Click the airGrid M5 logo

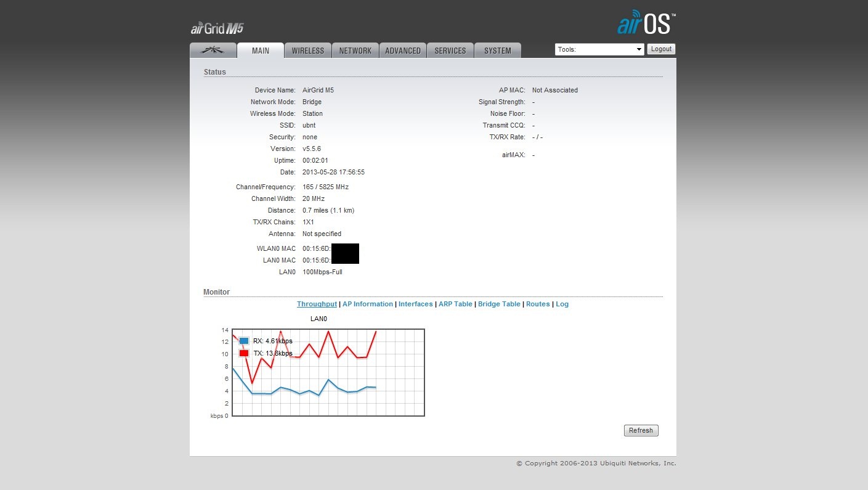[217, 28]
